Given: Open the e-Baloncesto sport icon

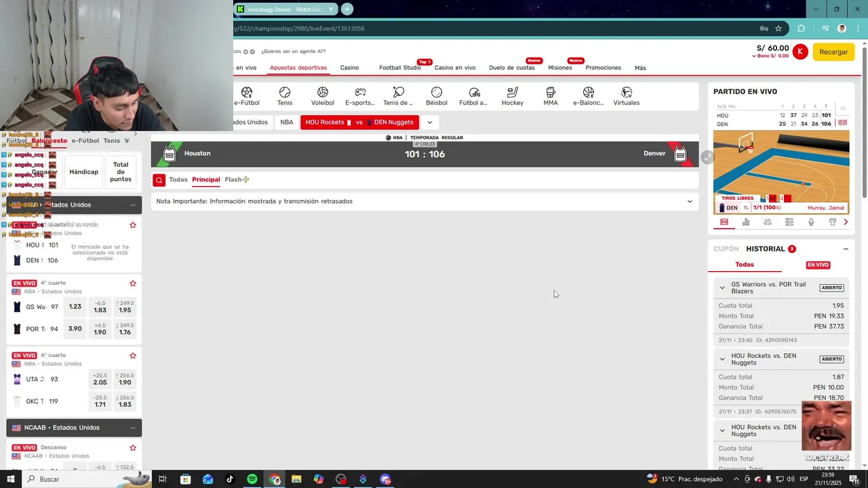Looking at the screenshot, I should point(589,96).
